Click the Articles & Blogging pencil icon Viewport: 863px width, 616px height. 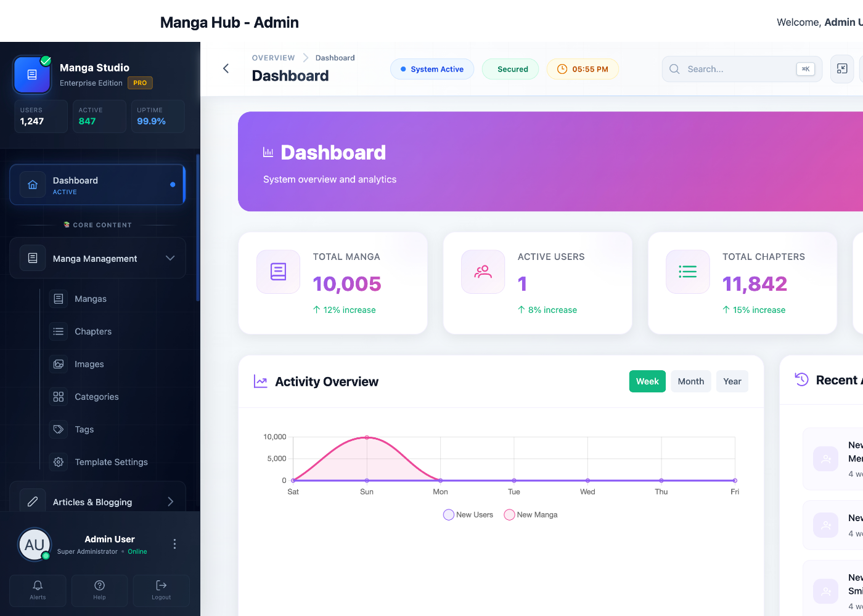point(33,502)
